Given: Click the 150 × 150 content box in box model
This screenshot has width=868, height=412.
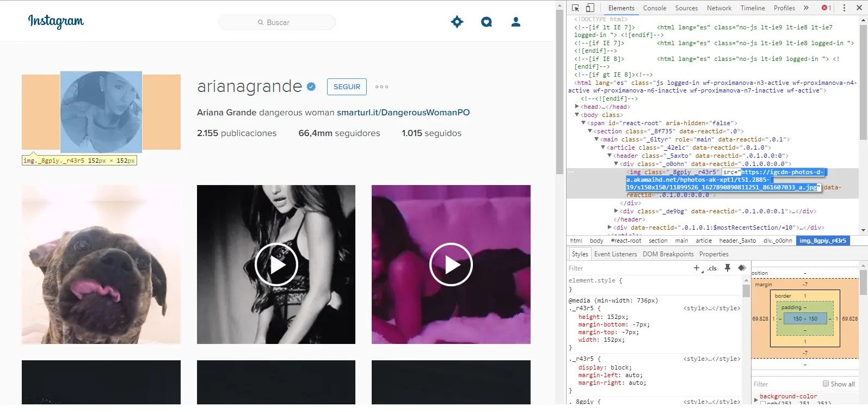Looking at the screenshot, I should pyautogui.click(x=805, y=318).
